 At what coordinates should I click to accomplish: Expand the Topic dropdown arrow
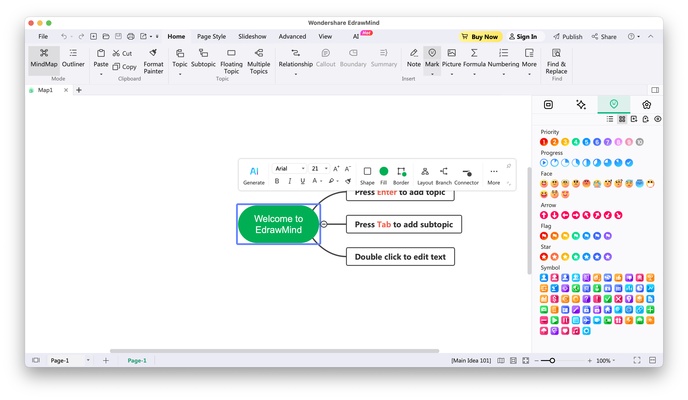coord(180,74)
